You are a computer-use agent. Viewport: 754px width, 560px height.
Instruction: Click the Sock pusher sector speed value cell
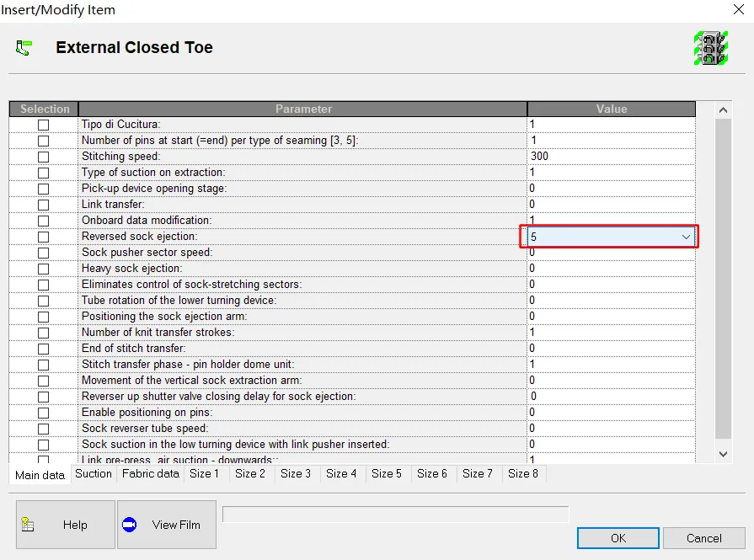click(x=611, y=253)
